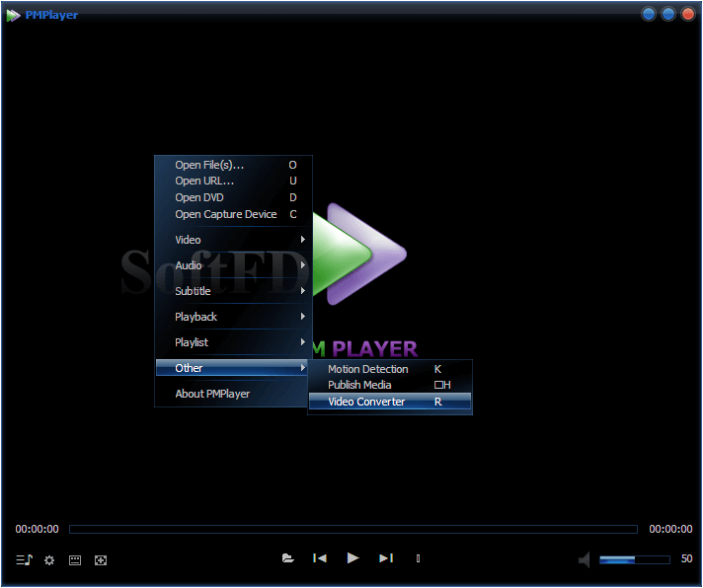Select Open DVD menu entry

233,197
